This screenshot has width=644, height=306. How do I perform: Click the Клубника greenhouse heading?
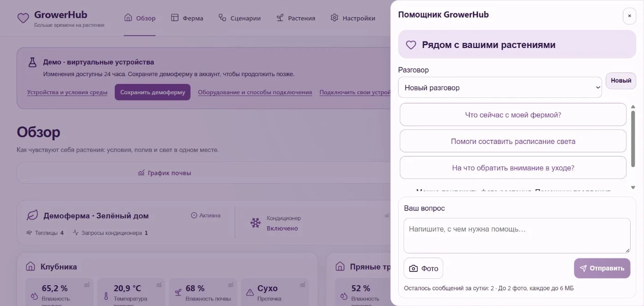(x=59, y=267)
